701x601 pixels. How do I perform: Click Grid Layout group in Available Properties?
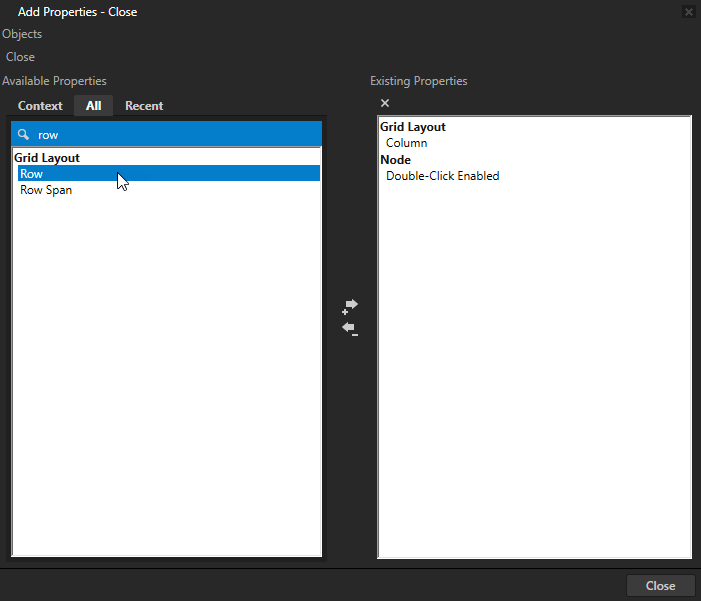tap(47, 158)
